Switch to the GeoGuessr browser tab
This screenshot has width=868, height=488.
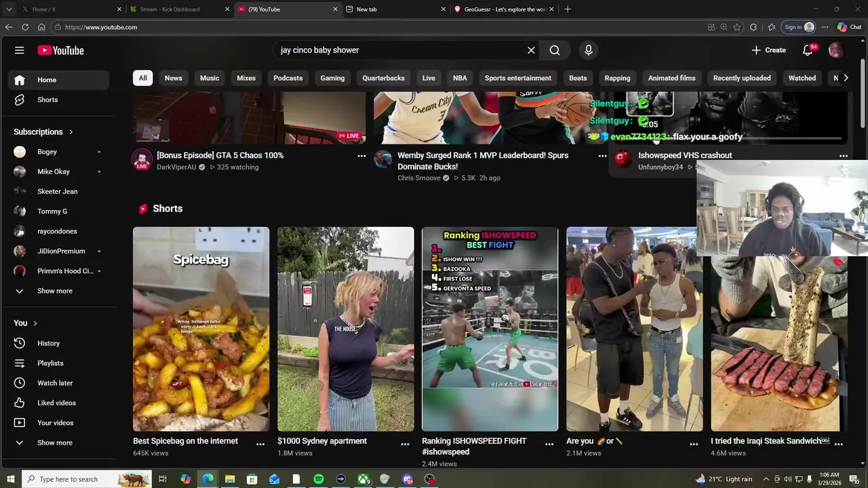pos(504,9)
